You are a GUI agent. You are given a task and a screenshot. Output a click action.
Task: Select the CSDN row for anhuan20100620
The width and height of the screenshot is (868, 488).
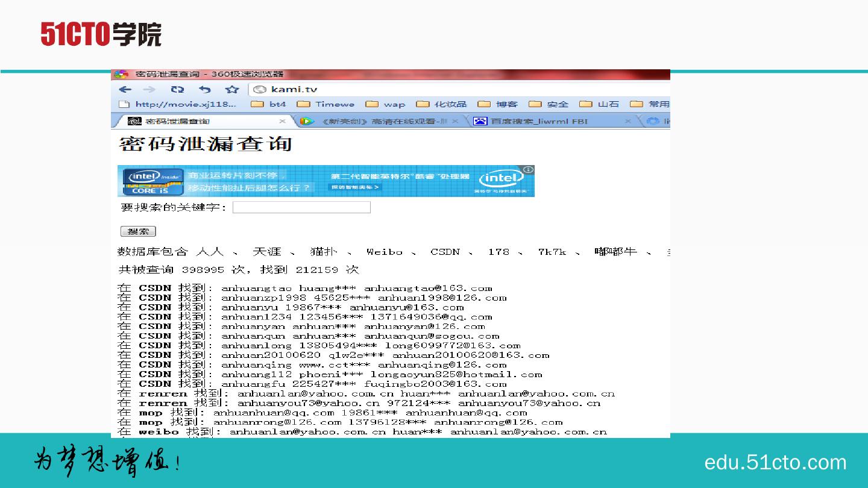[x=333, y=355]
